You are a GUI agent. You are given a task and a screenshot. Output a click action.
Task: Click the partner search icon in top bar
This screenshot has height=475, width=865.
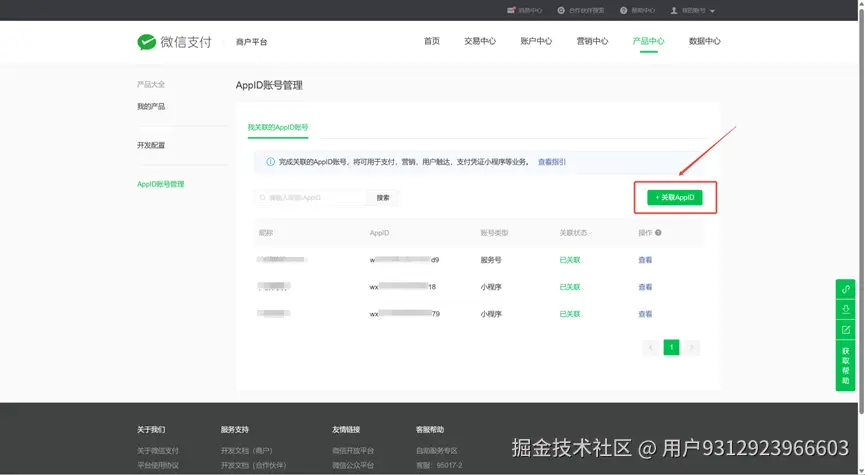click(x=561, y=10)
